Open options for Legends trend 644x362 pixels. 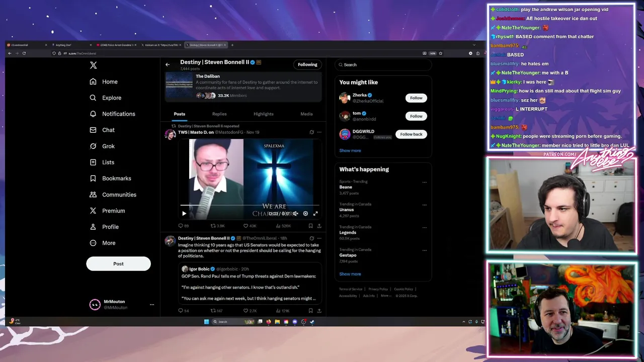(x=424, y=228)
